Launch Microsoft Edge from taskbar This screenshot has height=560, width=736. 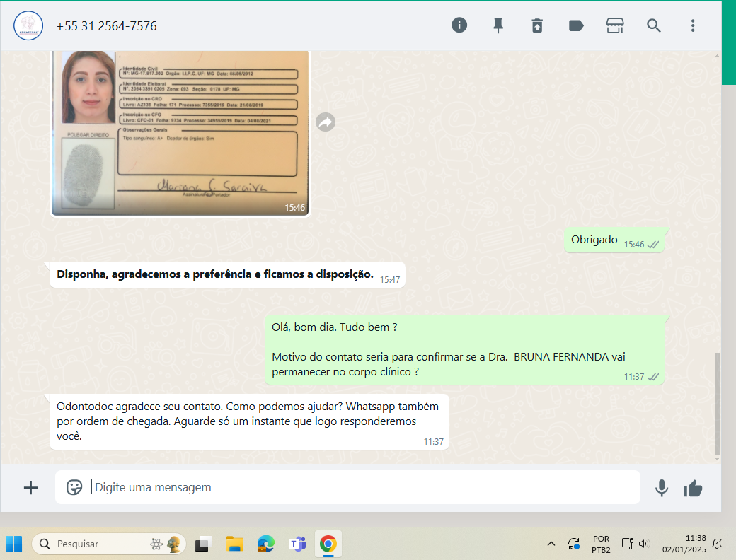point(265,544)
